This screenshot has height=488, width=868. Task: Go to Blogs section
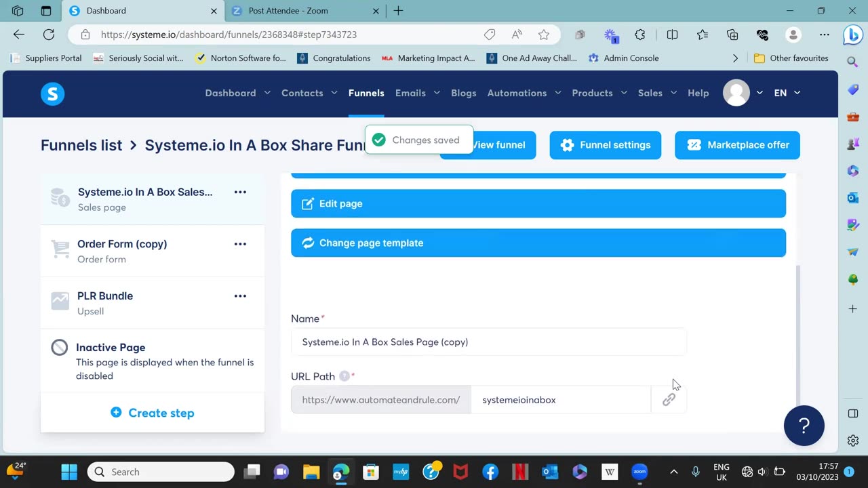(464, 93)
